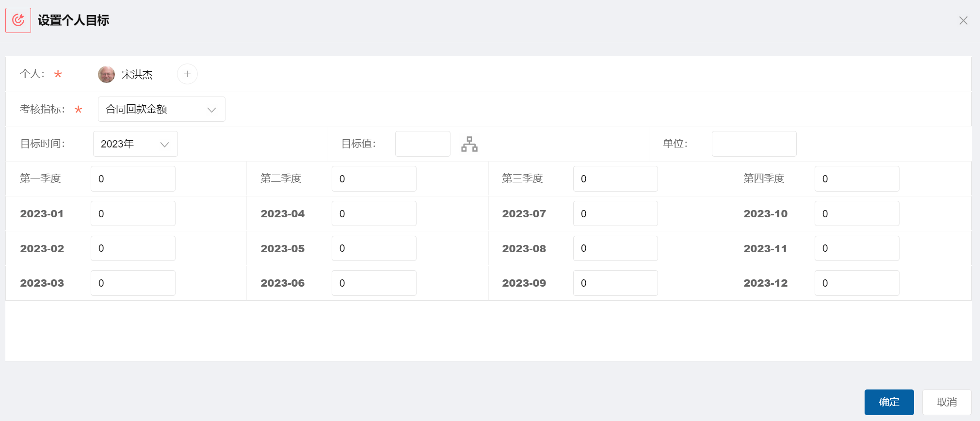Click the 第三季度 input box

coord(615,179)
